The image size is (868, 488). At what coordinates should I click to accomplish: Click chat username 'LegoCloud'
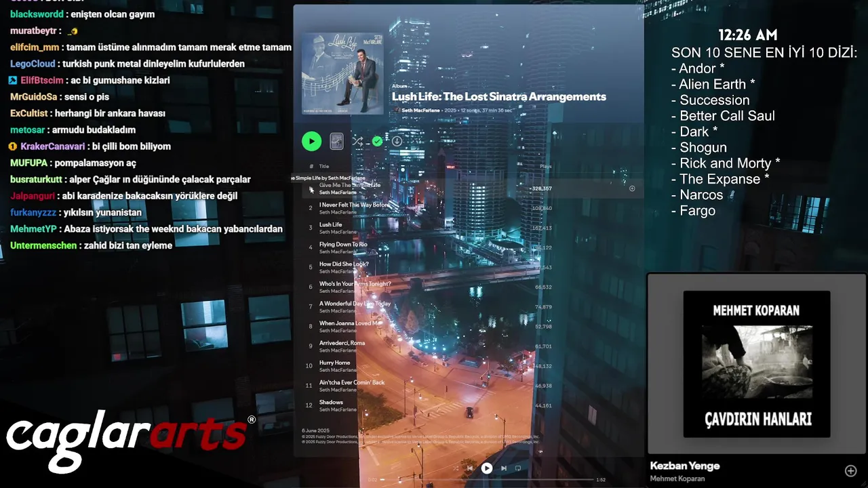(x=33, y=64)
